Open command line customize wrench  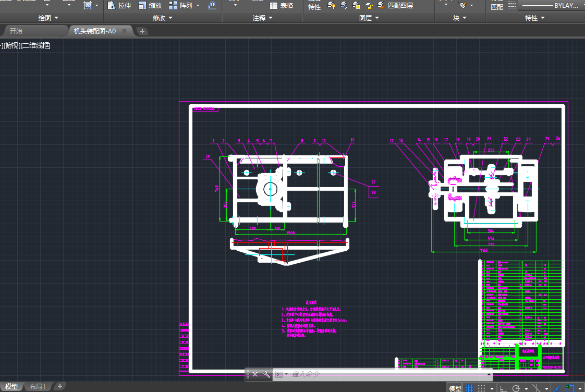266,374
